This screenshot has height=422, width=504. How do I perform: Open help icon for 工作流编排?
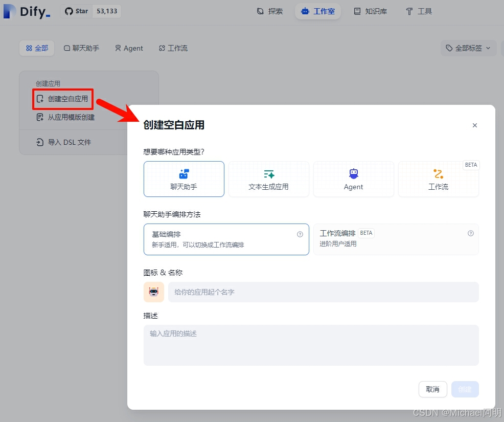tap(471, 233)
